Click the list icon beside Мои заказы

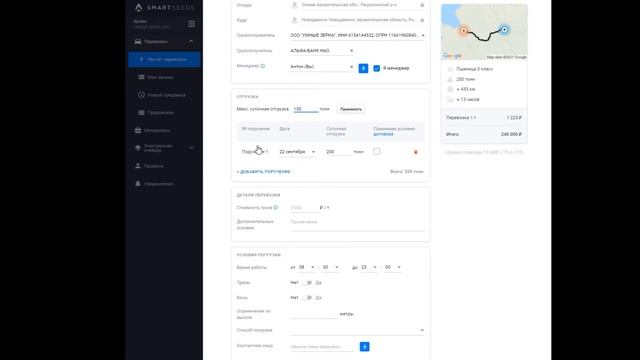coord(141,77)
